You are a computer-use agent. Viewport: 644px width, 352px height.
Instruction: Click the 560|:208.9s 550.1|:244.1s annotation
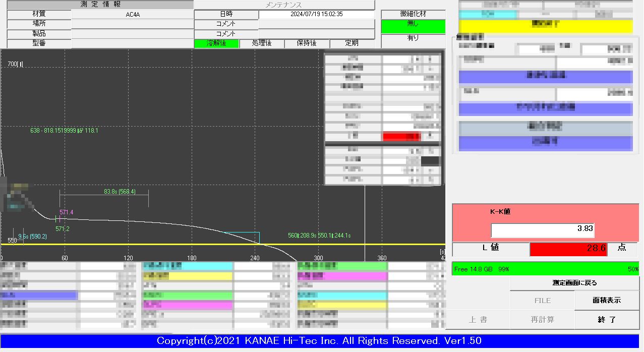[x=319, y=236]
